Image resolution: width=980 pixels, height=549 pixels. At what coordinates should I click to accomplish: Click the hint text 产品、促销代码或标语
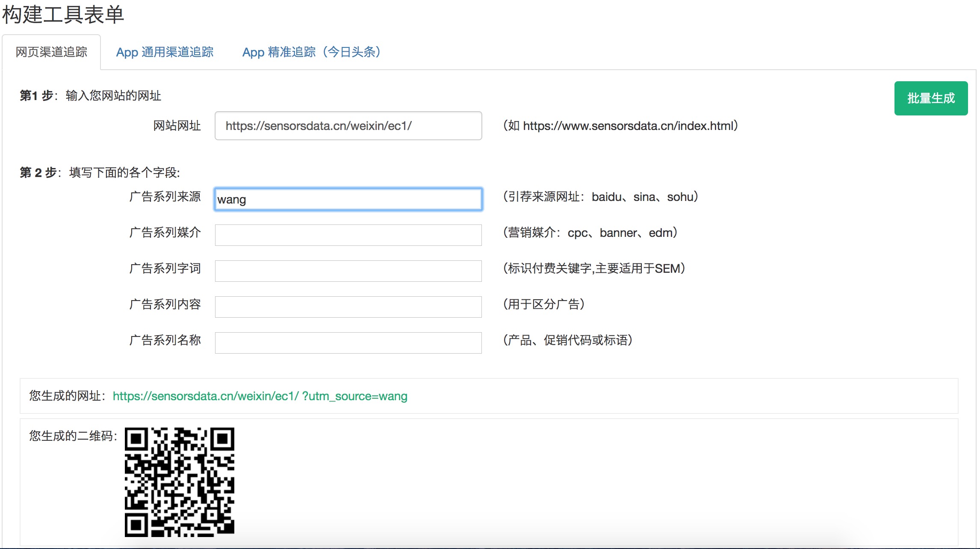(568, 340)
